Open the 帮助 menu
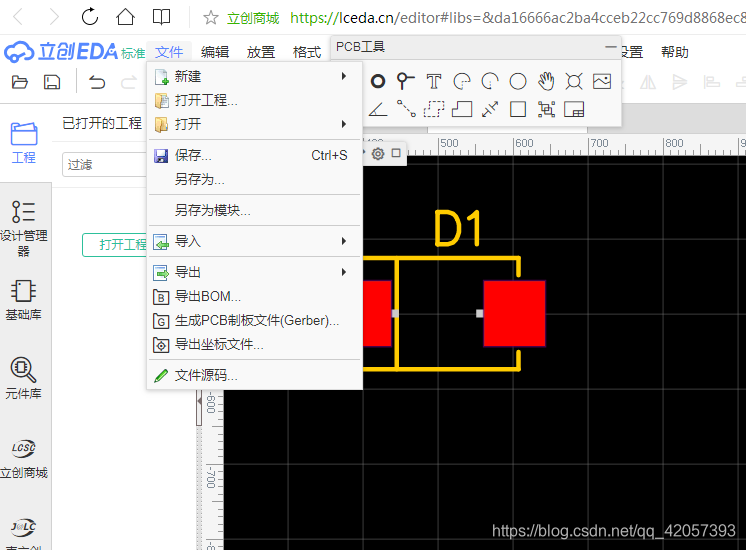This screenshot has width=746, height=550. pyautogui.click(x=675, y=52)
